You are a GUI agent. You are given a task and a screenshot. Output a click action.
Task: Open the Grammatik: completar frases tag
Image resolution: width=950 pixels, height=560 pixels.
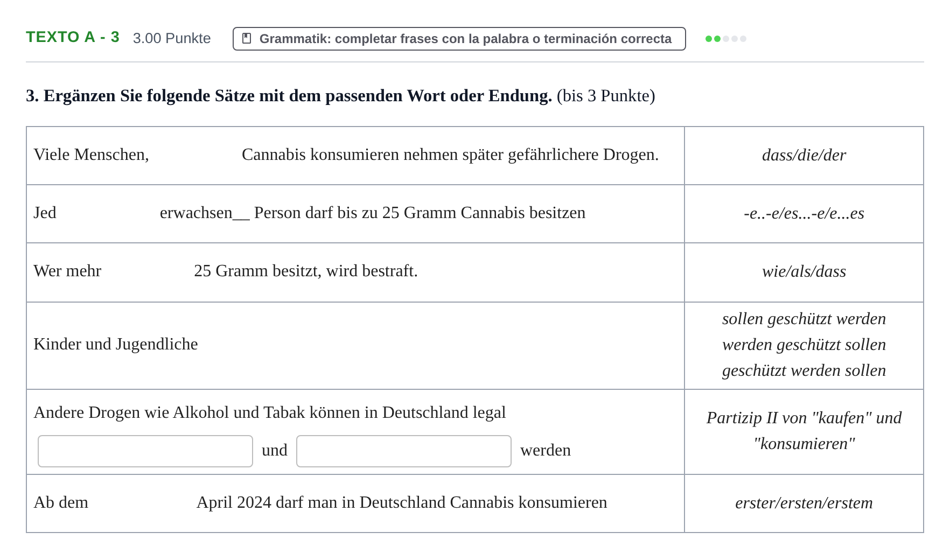(459, 39)
